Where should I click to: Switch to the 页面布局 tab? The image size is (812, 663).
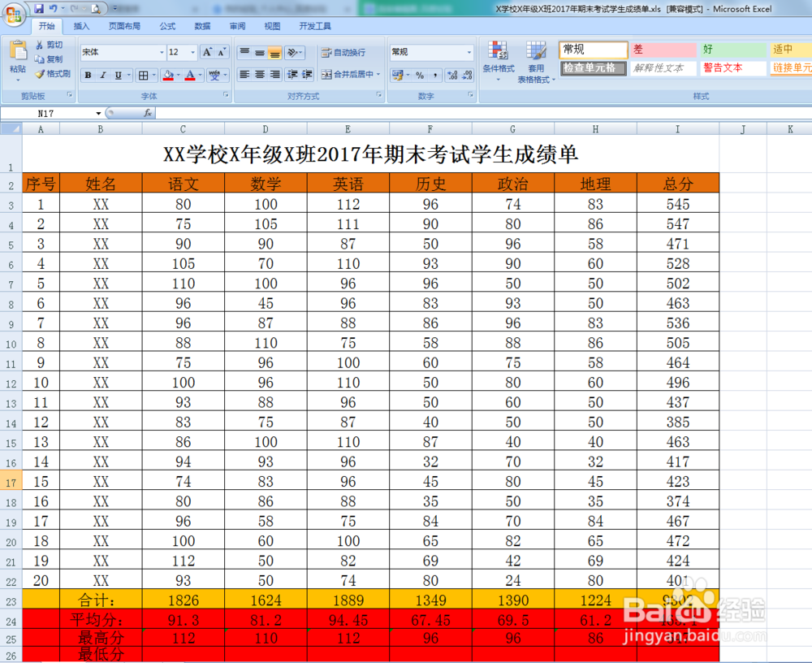(124, 26)
